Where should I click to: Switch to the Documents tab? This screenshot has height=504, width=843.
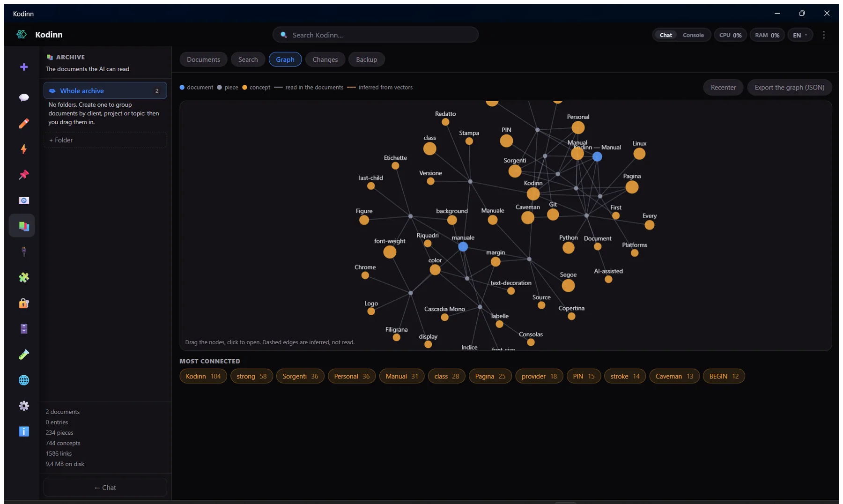click(x=203, y=59)
